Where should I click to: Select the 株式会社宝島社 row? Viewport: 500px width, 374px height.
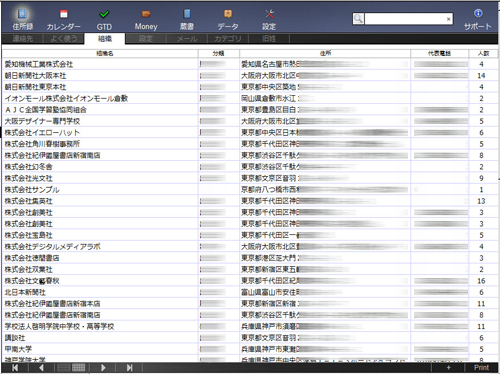pyautogui.click(x=250, y=235)
